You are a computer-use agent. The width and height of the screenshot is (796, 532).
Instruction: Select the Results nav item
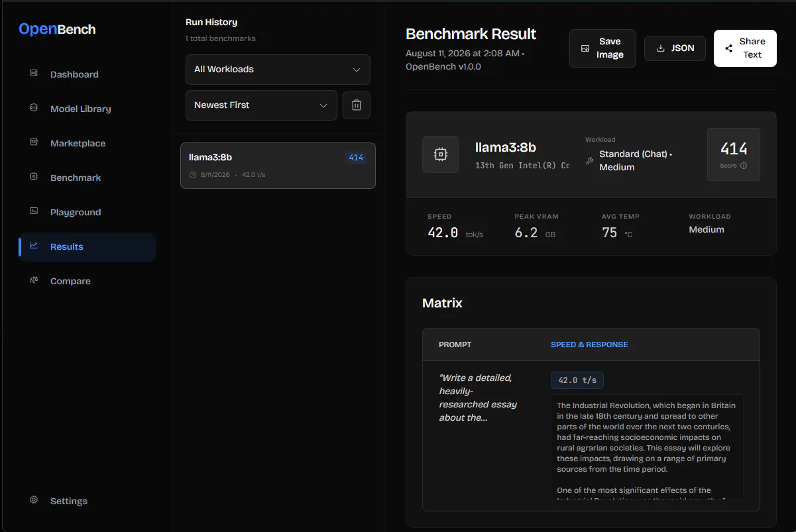87,246
